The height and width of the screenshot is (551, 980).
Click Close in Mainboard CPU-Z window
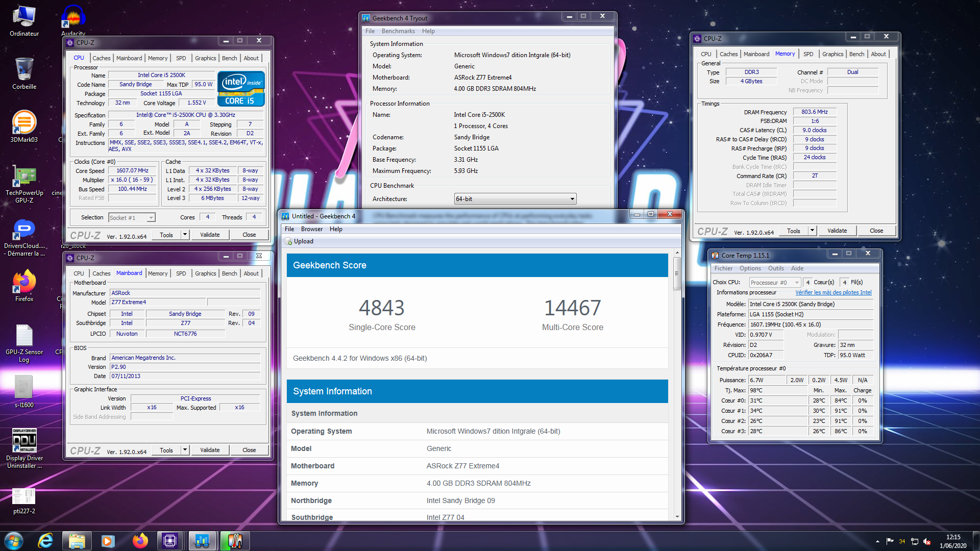point(249,450)
